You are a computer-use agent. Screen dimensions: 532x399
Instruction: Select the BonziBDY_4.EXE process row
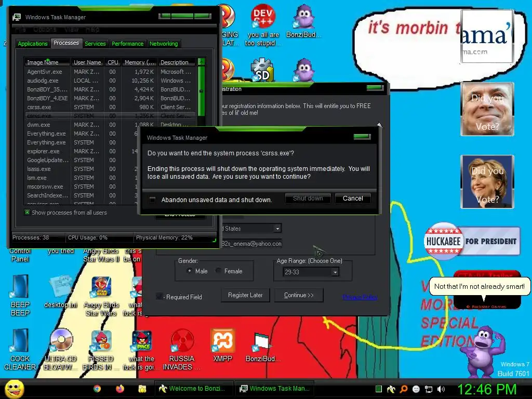[110, 98]
